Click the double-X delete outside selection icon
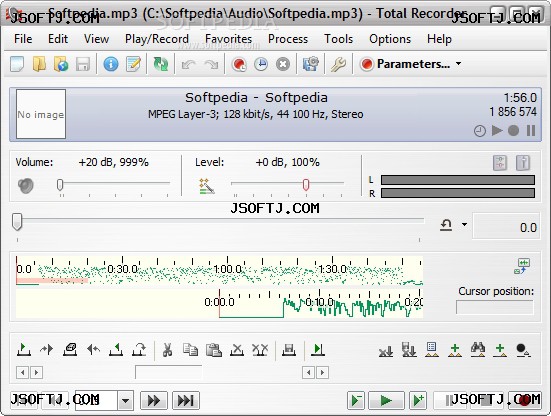This screenshot has height=416, width=551. tap(260, 350)
